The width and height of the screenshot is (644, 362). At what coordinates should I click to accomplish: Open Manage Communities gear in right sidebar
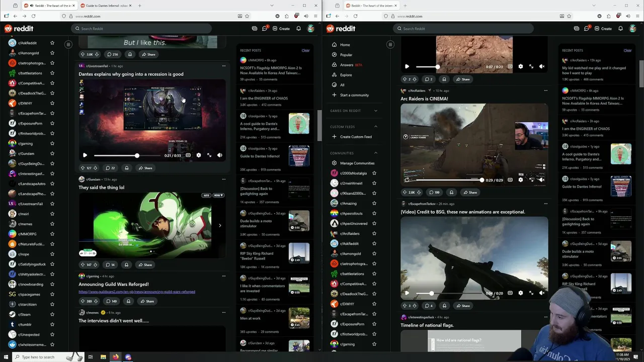pos(335,163)
